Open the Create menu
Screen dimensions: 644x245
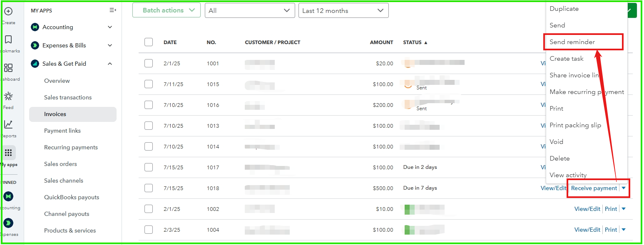(9, 10)
